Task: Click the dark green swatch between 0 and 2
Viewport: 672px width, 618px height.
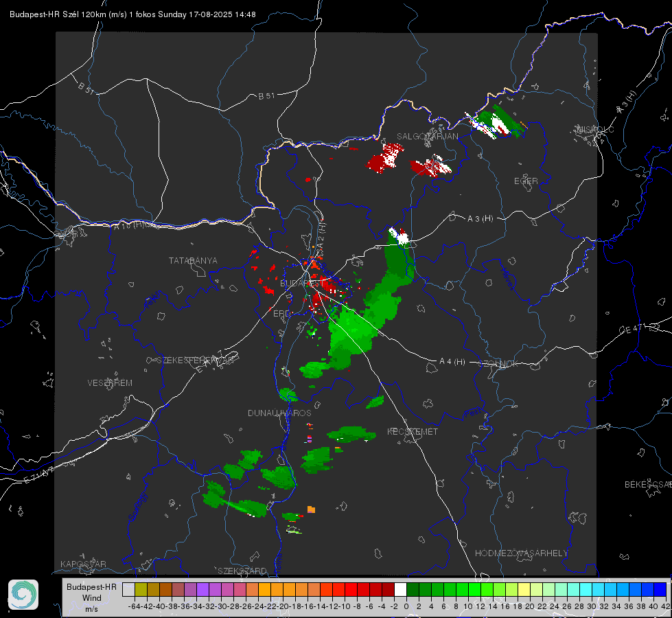Action: tap(413, 590)
